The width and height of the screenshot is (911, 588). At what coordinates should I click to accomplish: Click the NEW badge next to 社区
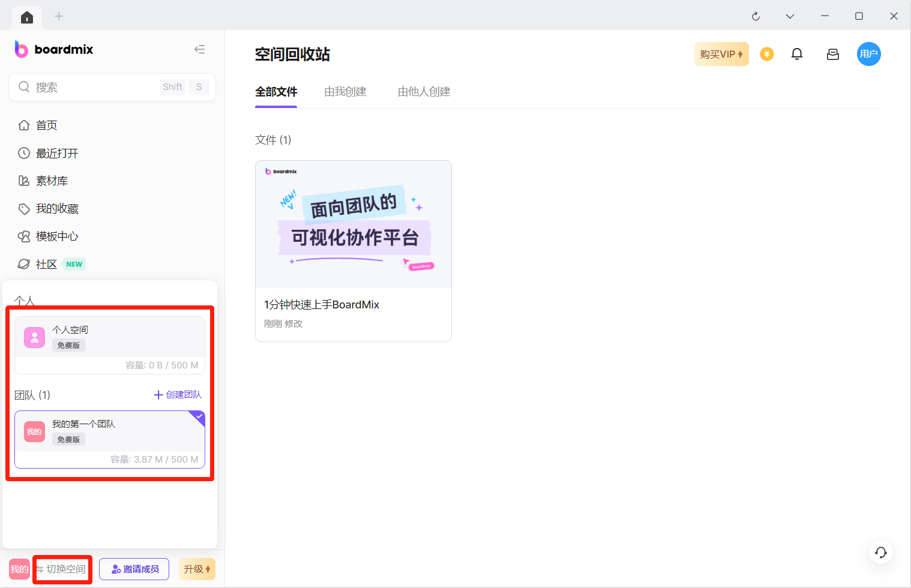[x=74, y=264]
